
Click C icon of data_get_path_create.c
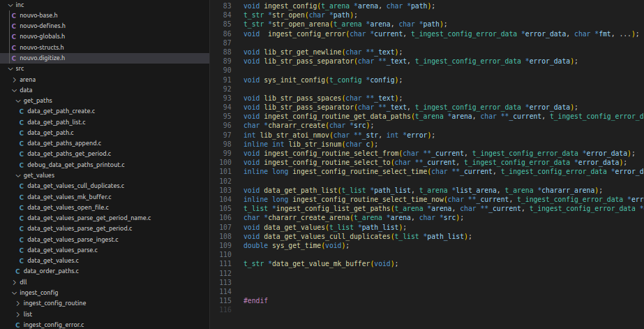(x=22, y=112)
